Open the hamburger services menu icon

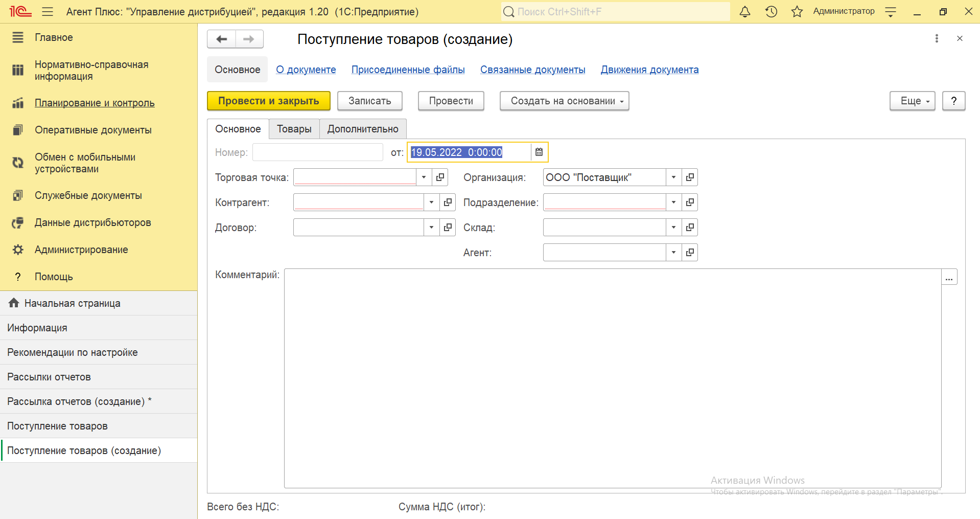click(x=48, y=11)
